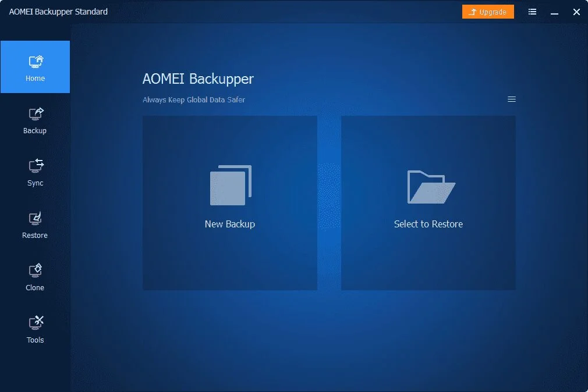The image size is (588, 392).
Task: Select the Sync arrows icon
Action: 36,166
